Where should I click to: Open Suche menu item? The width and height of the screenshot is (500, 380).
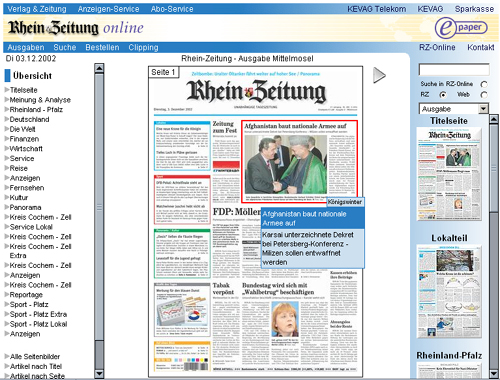point(65,47)
